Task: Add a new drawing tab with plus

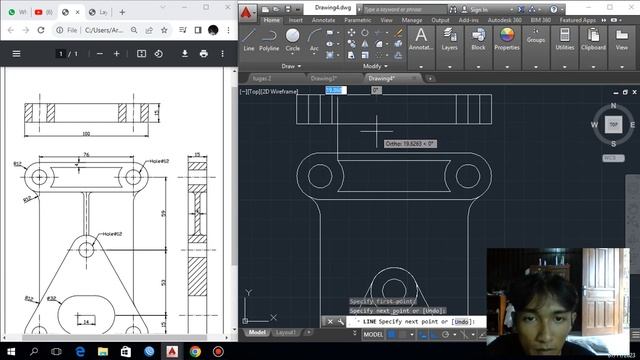Action: pyautogui.click(x=430, y=78)
